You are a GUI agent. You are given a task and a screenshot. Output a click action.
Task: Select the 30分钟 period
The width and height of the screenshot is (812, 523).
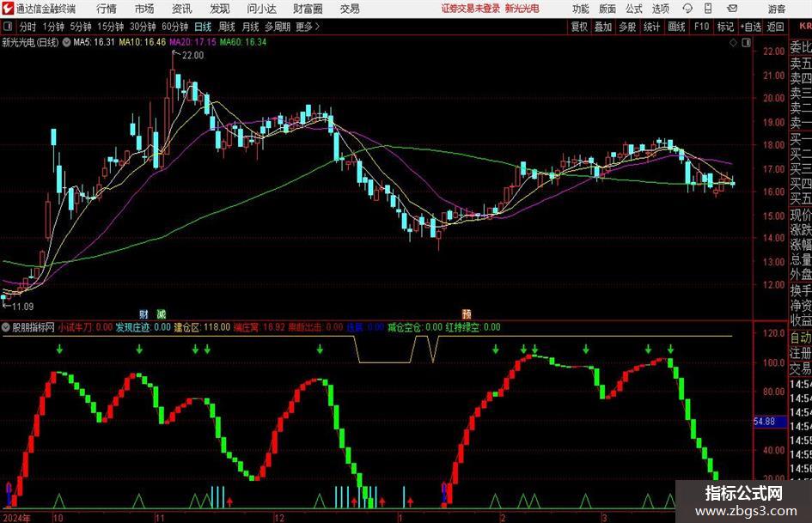143,27
